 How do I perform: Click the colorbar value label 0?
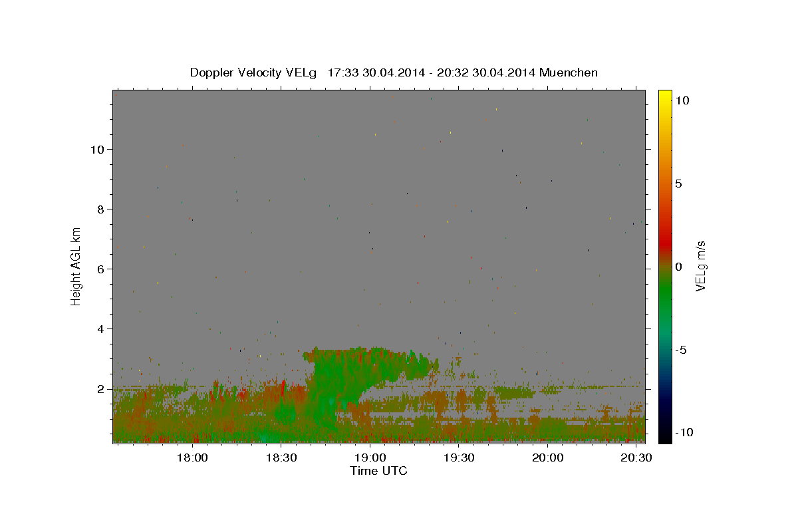coord(678,267)
